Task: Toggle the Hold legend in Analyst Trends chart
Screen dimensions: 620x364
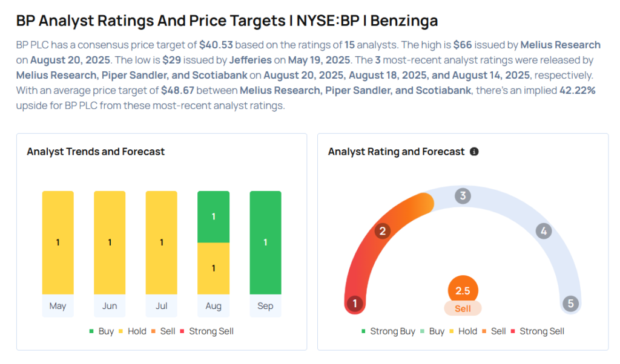Action: [131, 331]
